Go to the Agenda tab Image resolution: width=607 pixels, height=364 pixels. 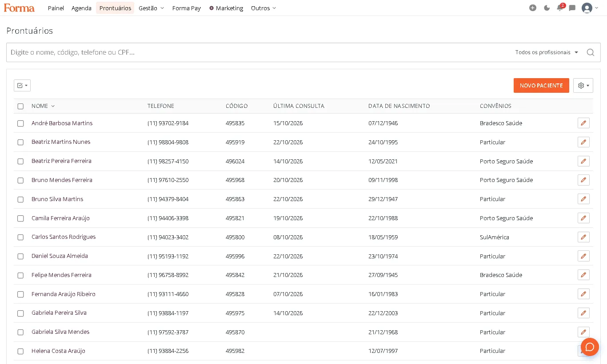[81, 8]
